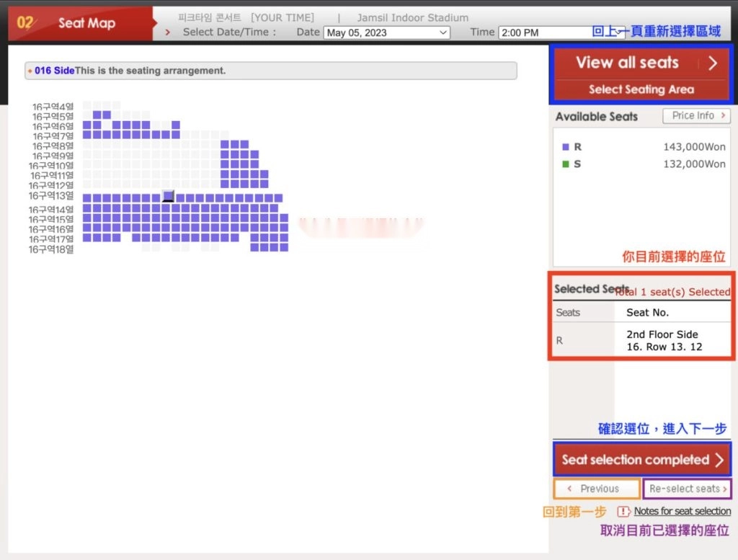738x560 pixels.
Task: Choose the first purple seat in row 5
Action: (97, 115)
